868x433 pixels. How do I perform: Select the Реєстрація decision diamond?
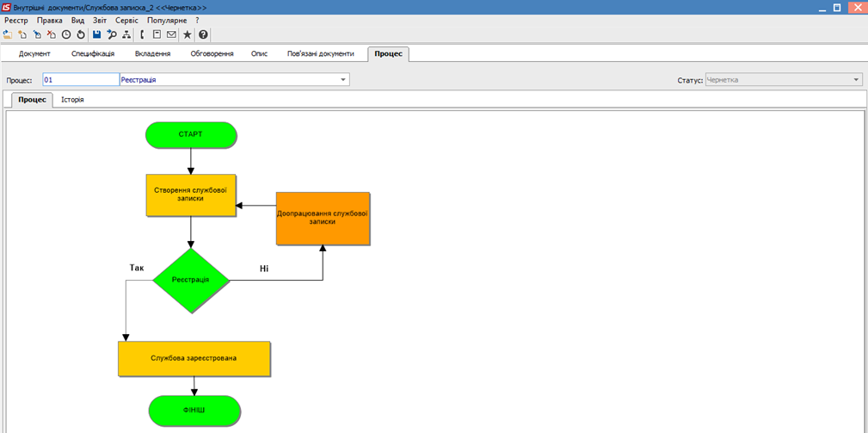pos(190,280)
